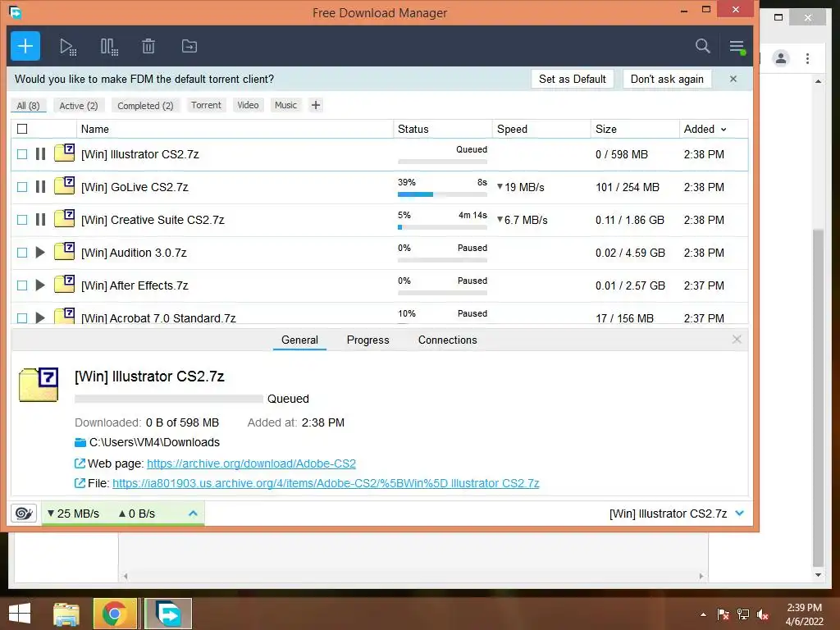
Task: Add a new download with plus button
Action: click(25, 46)
